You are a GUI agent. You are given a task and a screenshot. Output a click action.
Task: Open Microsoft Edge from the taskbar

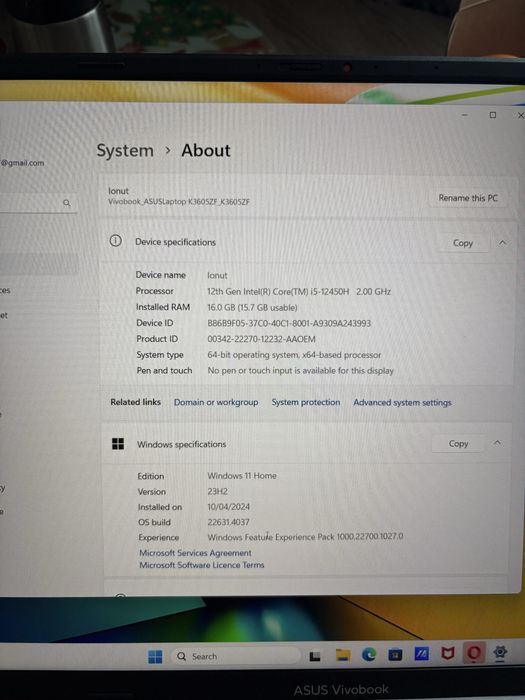coord(369,654)
